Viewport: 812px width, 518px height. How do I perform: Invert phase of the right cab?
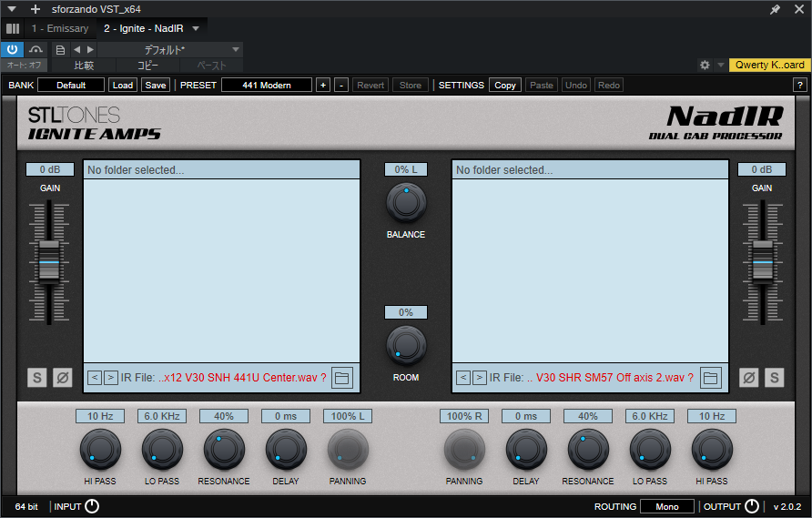click(749, 378)
